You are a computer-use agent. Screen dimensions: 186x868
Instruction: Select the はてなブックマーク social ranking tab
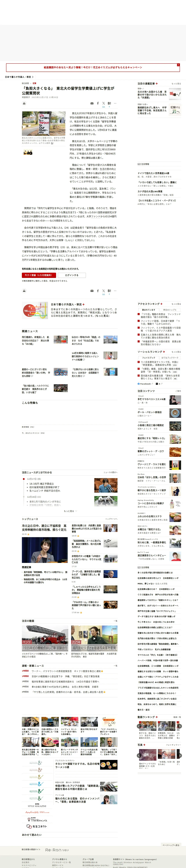(170, 357)
